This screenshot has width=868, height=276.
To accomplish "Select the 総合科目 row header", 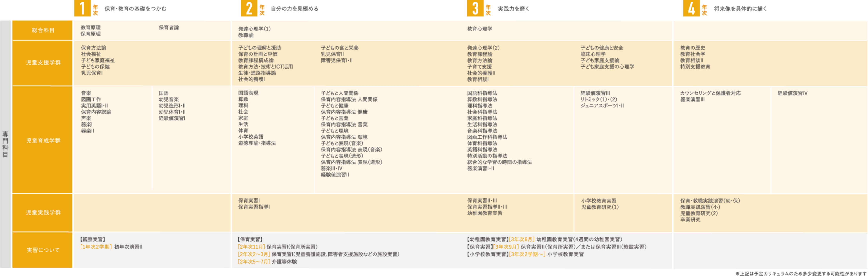I will coord(42,30).
